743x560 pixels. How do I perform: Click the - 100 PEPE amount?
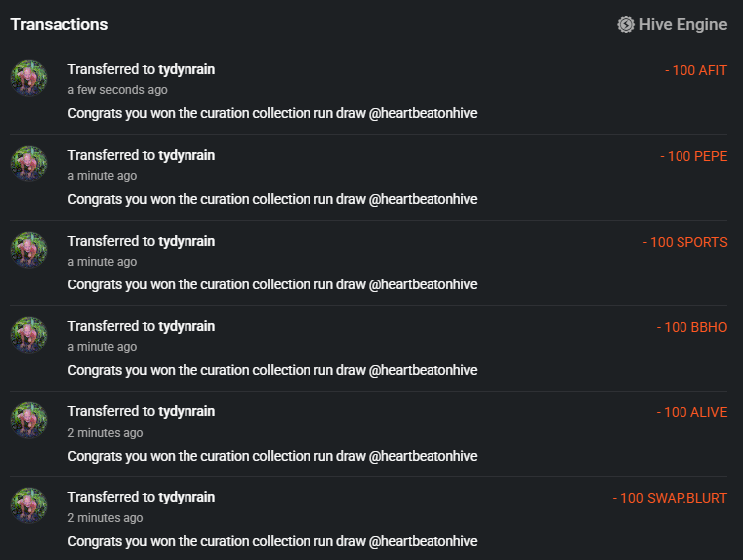coord(693,156)
